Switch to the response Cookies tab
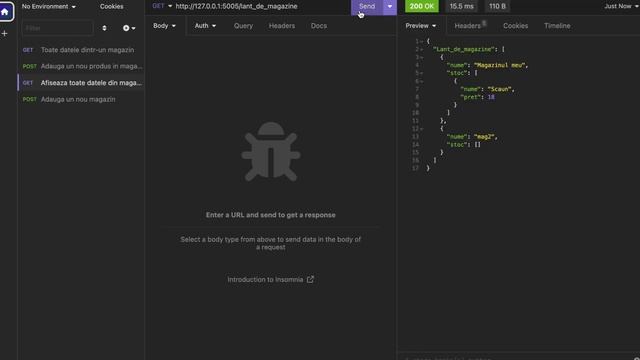Viewport: 640px width, 360px height. click(516, 26)
